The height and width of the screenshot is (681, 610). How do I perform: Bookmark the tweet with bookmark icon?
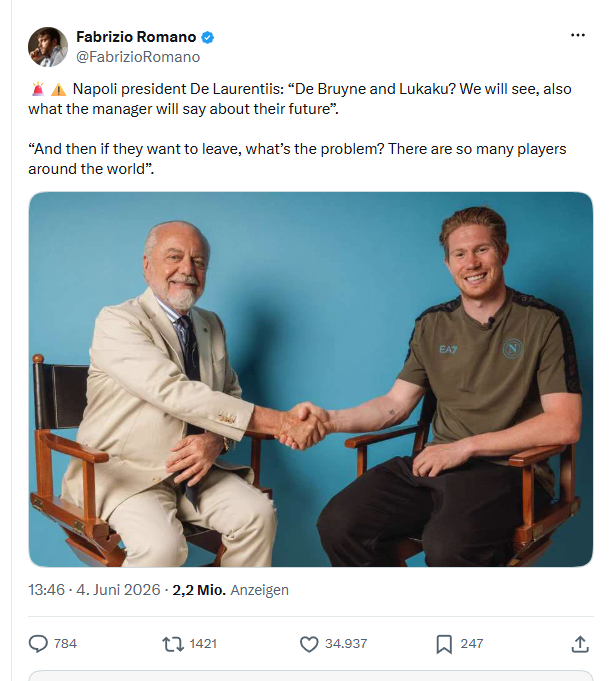coord(444,644)
